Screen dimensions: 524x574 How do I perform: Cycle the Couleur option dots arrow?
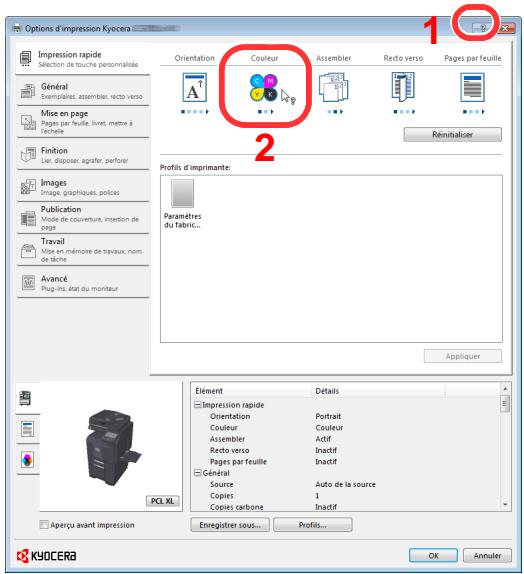pyautogui.click(x=272, y=111)
